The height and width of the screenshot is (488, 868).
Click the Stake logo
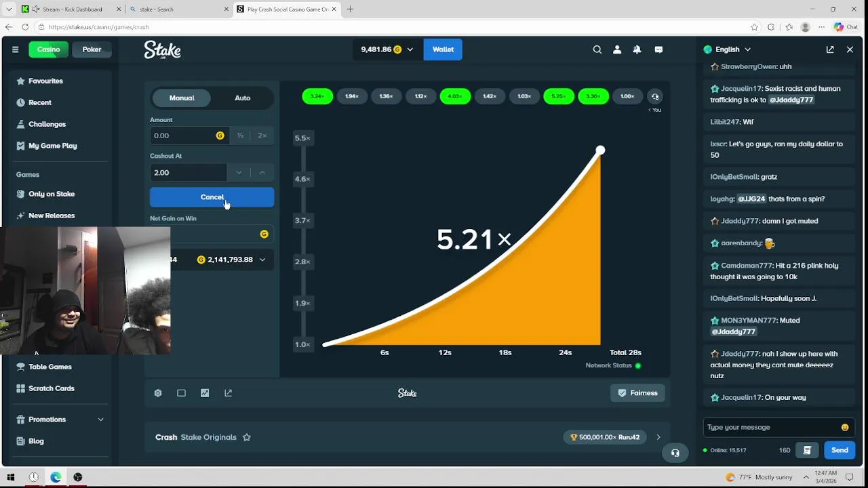coord(162,49)
